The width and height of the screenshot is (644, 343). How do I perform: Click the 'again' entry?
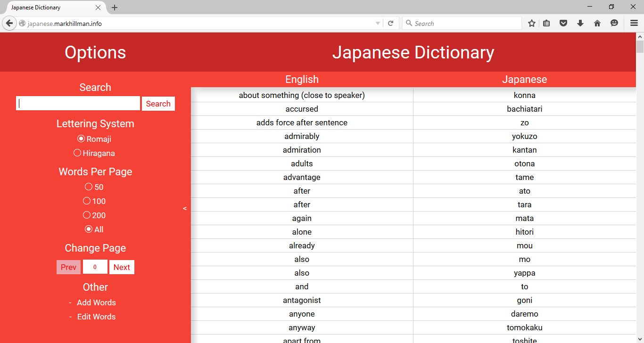(302, 218)
